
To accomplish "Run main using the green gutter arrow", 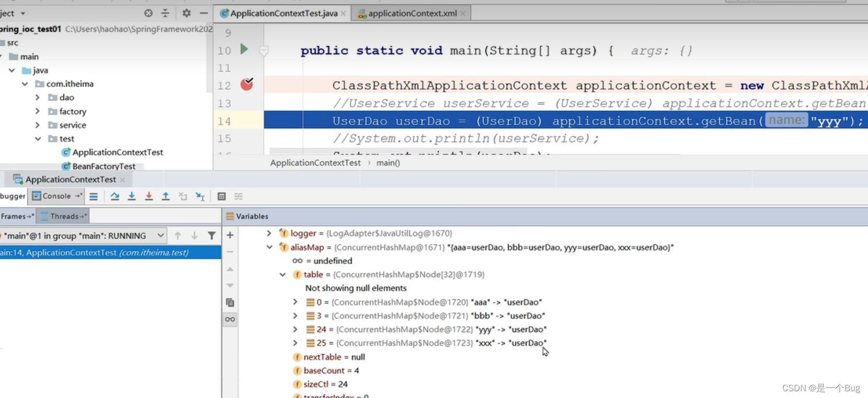I will click(244, 50).
